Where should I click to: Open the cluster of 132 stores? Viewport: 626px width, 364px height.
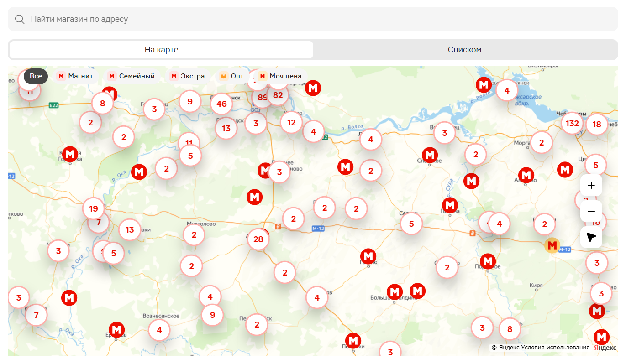click(572, 123)
